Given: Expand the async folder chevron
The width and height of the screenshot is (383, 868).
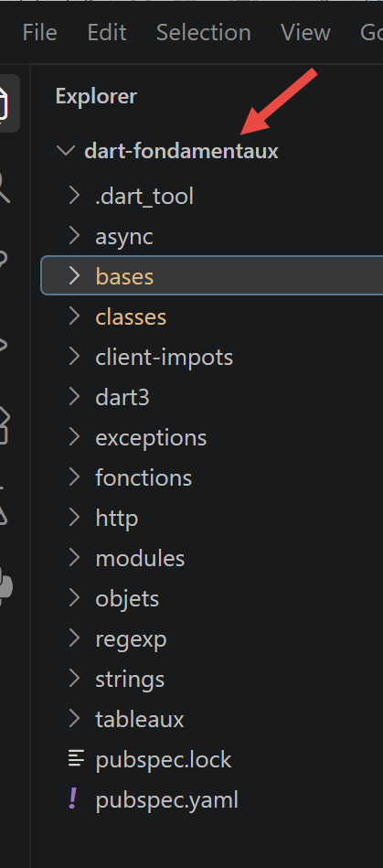Looking at the screenshot, I should pyautogui.click(x=74, y=236).
